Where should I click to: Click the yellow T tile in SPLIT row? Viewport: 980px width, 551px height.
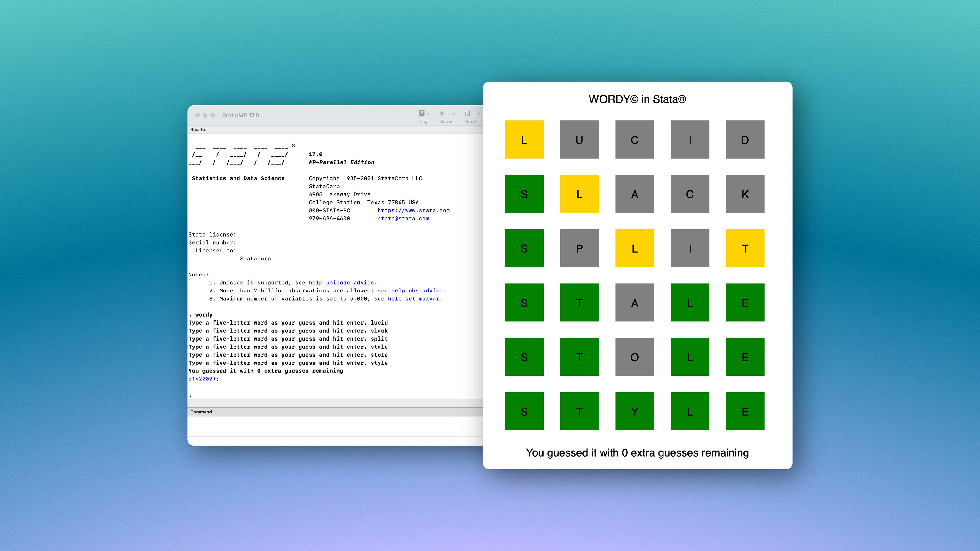[745, 248]
